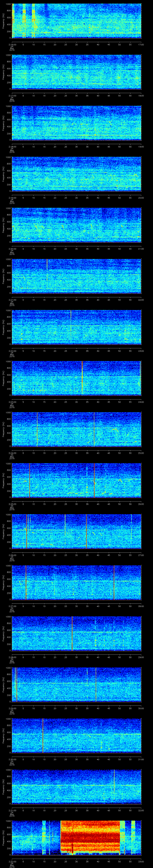Click the red broadband burst in the 2:32:00 panel
The image size is (153, 868).
(90, 837)
